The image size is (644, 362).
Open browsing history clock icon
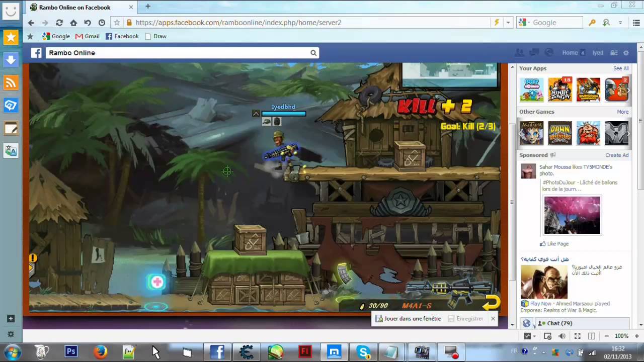tap(102, 23)
